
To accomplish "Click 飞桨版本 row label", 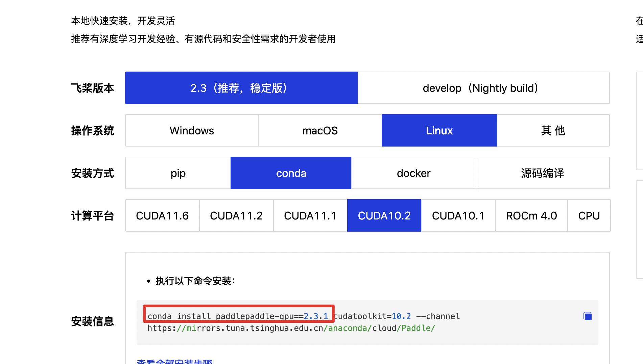I will point(93,88).
